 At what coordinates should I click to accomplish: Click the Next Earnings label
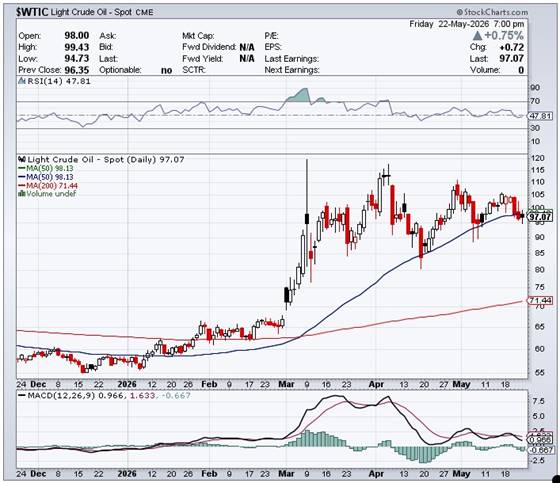tap(292, 70)
